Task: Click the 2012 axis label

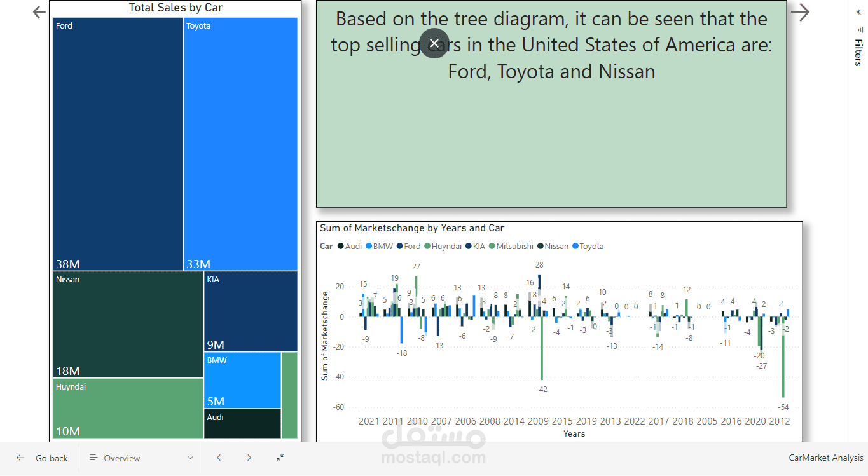Action: tap(780, 421)
